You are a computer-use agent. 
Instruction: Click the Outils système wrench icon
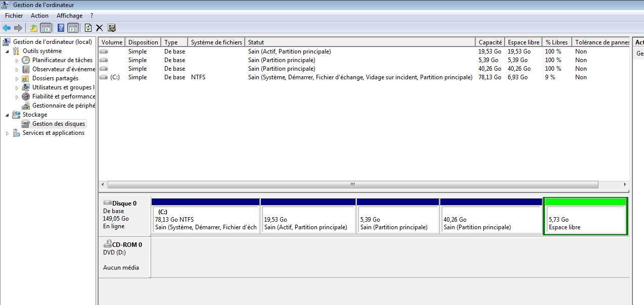(16, 51)
